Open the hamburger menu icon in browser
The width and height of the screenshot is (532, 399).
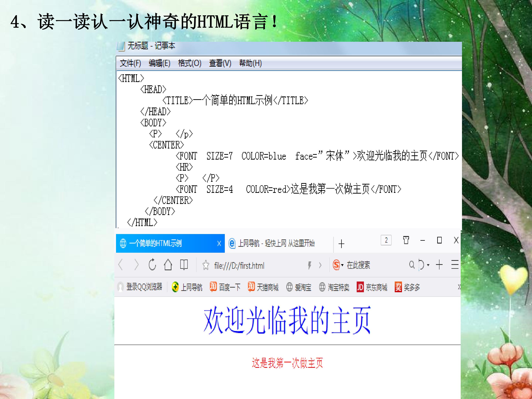point(455,265)
